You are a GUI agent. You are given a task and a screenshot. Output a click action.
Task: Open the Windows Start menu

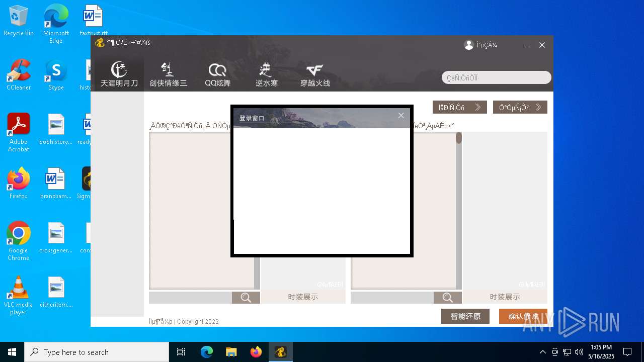pyautogui.click(x=12, y=352)
